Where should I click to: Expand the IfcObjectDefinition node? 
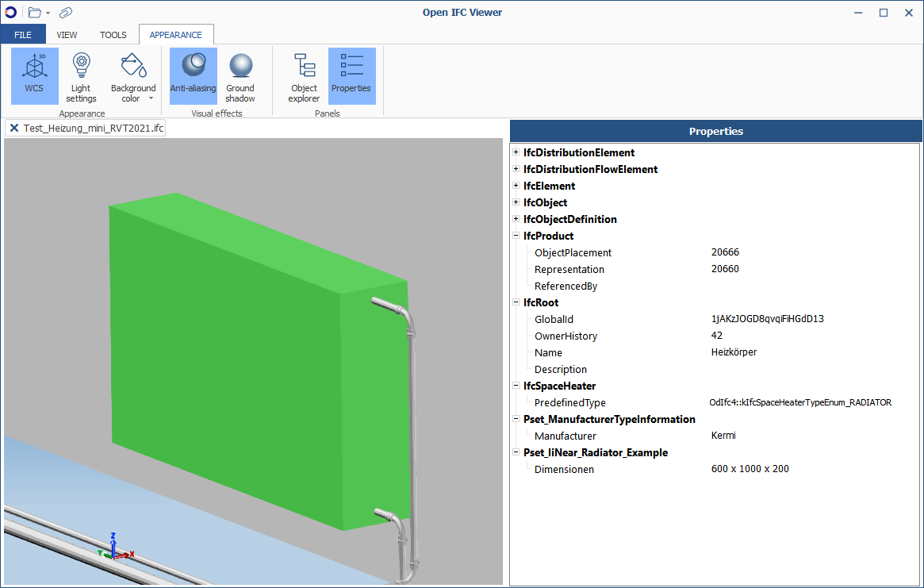click(x=516, y=219)
